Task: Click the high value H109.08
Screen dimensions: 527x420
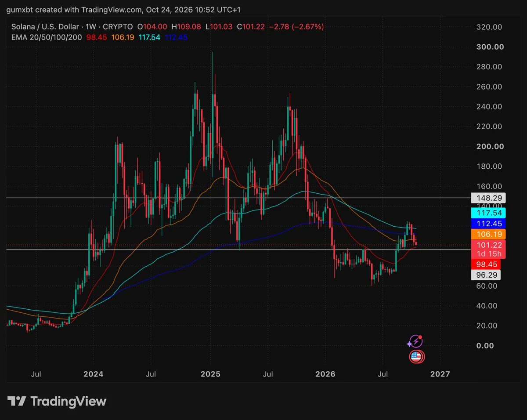Action: coord(185,27)
